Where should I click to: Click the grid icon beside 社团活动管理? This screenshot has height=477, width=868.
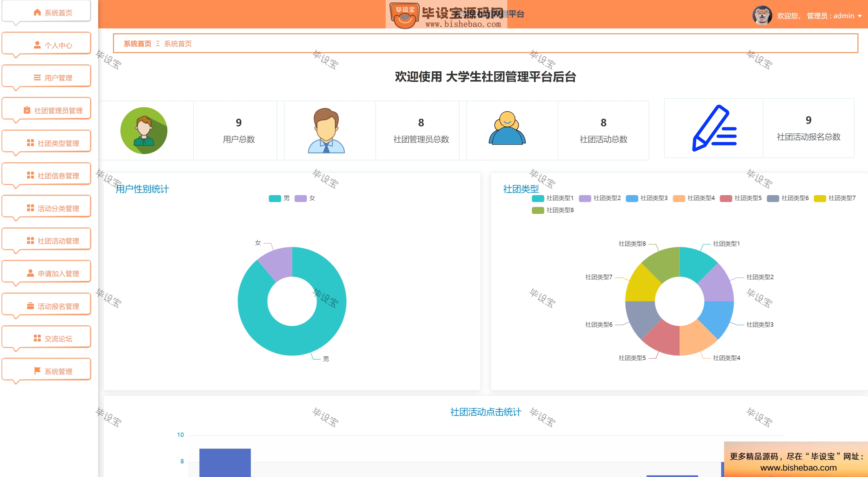coord(30,241)
